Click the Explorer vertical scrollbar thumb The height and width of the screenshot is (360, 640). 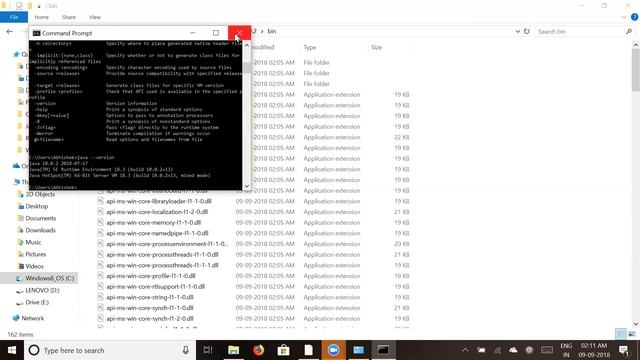(636, 69)
